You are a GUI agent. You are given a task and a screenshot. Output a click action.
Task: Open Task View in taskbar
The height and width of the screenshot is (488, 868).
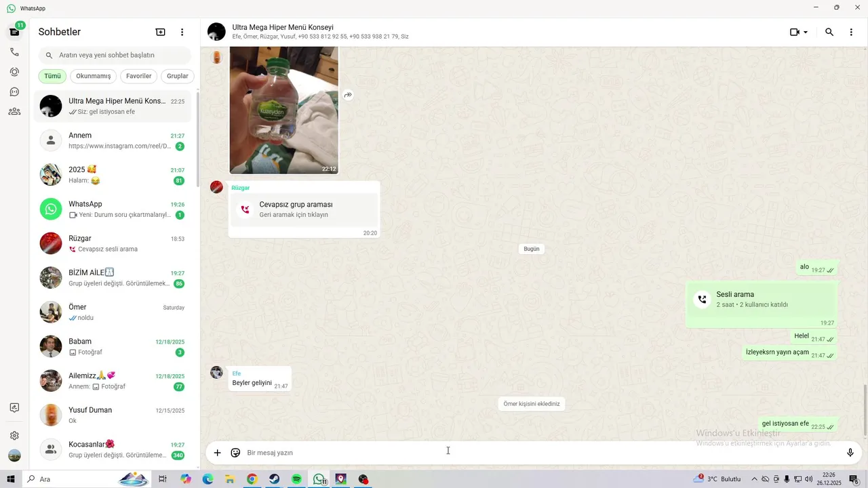(x=162, y=479)
